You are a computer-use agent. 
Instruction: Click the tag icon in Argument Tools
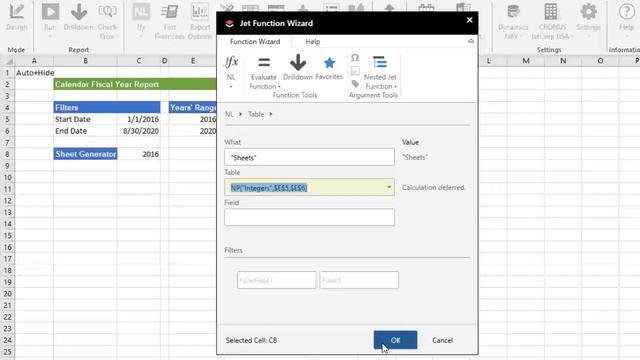click(x=355, y=84)
